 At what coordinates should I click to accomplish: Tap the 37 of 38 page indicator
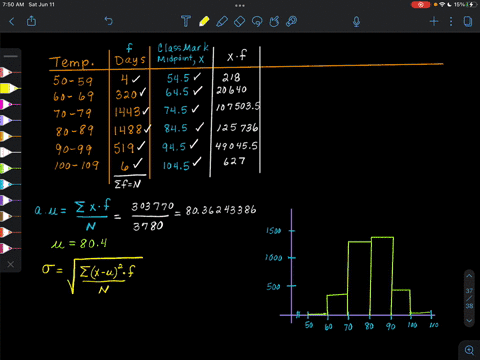[x=469, y=298]
